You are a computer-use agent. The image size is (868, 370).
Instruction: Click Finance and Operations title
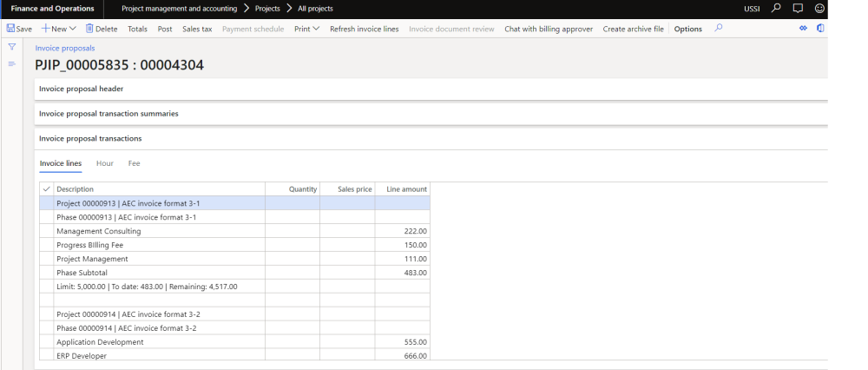click(x=53, y=9)
